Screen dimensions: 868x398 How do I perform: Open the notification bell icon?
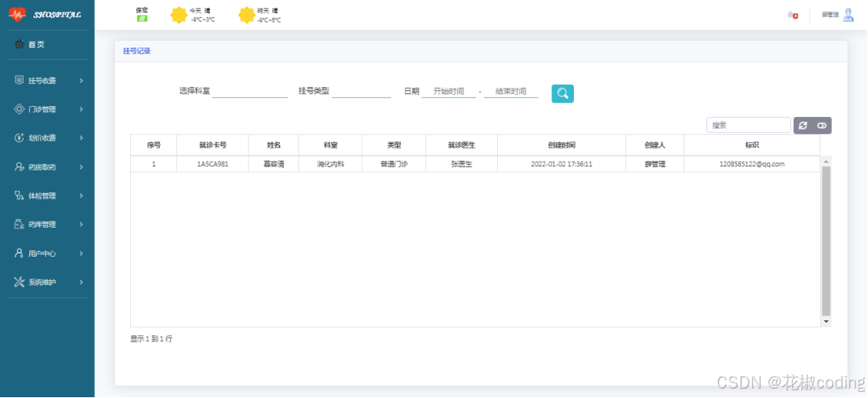click(792, 16)
